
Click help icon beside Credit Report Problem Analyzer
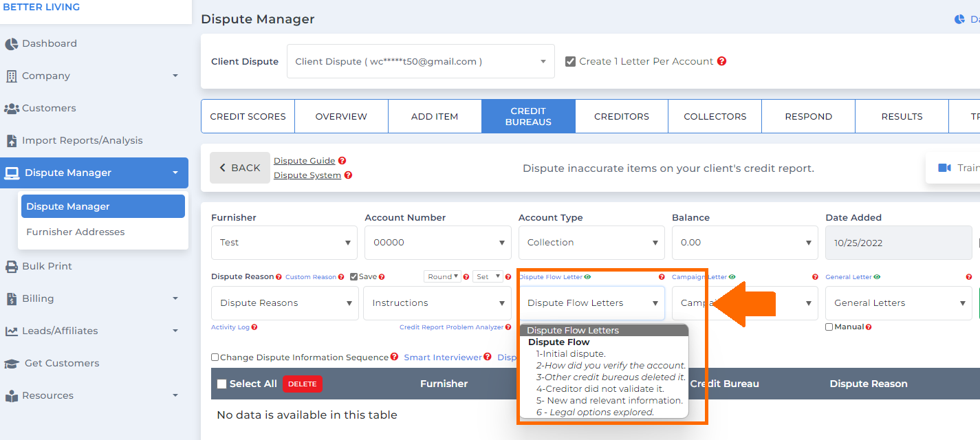508,327
